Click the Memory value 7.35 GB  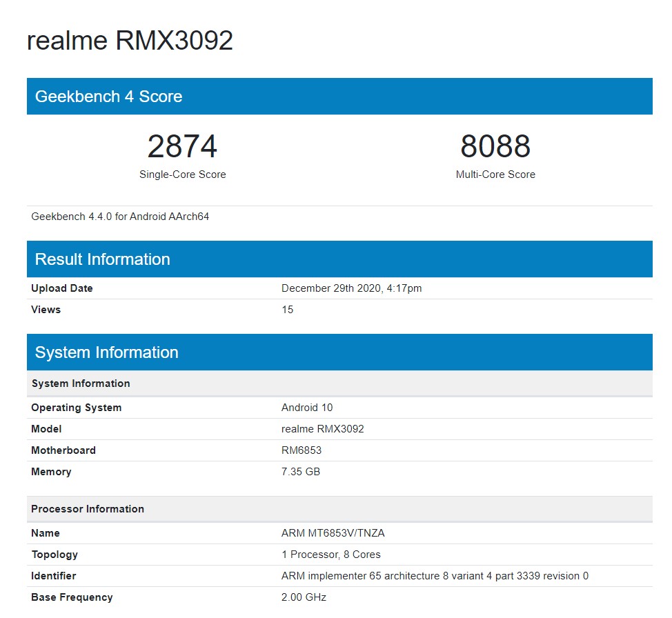click(x=302, y=471)
